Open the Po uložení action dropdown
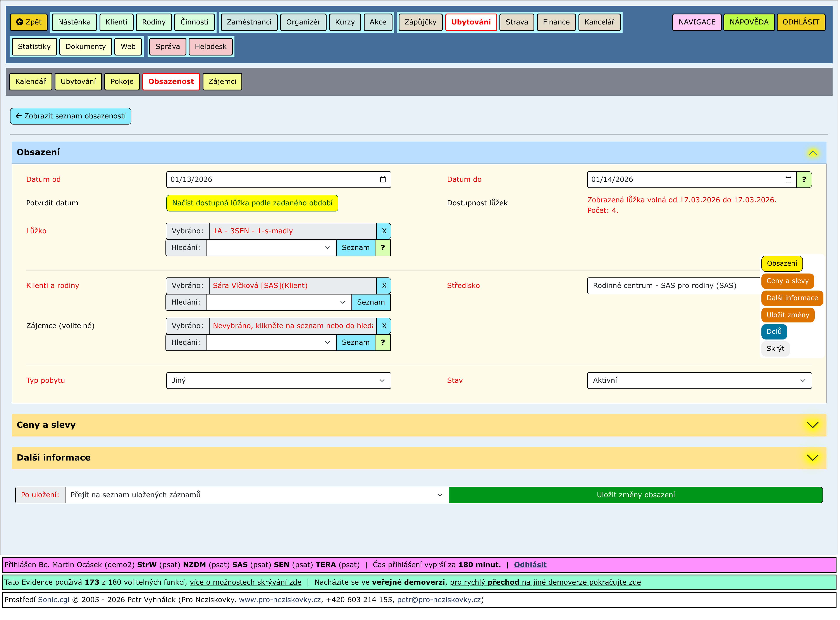Screen dimensions: 840x620 (x=256, y=495)
